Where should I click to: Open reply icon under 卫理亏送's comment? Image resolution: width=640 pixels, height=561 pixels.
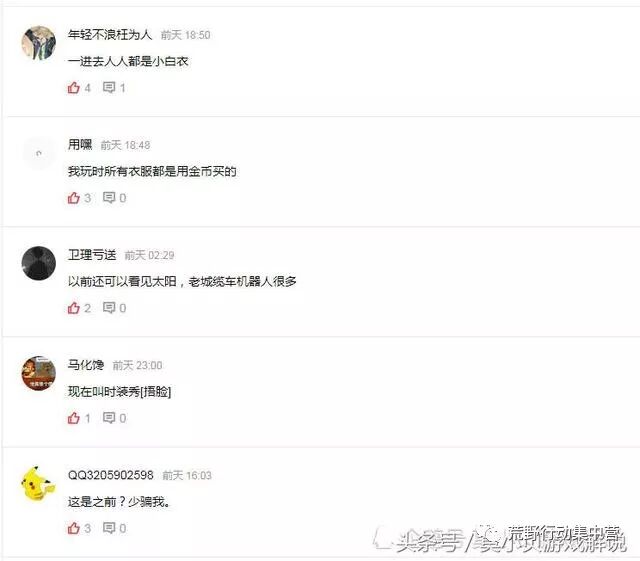(109, 308)
